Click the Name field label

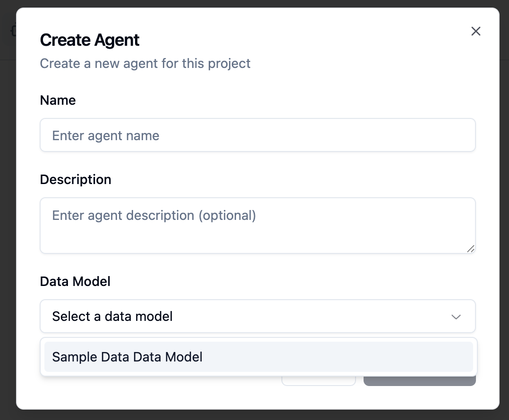point(58,100)
